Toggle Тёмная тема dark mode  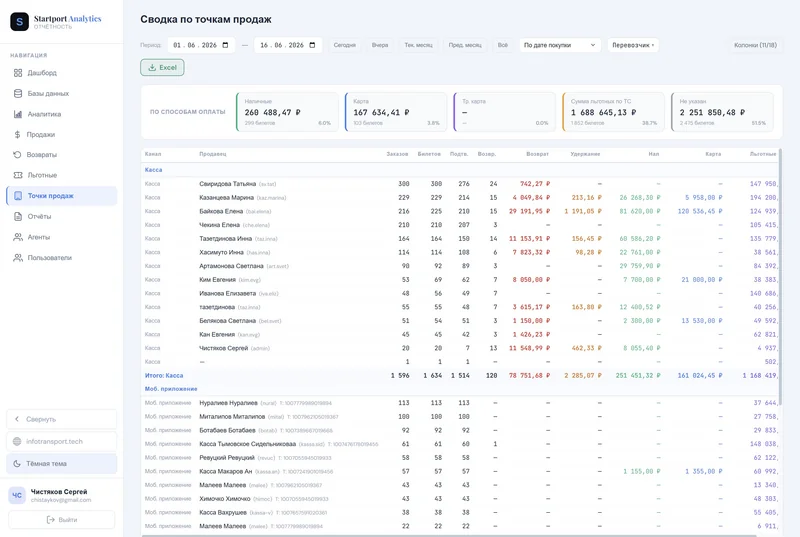pyautogui.click(x=62, y=464)
